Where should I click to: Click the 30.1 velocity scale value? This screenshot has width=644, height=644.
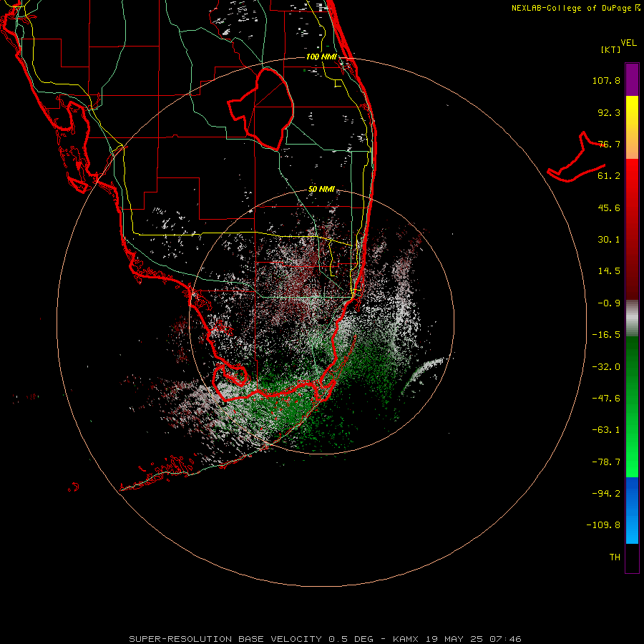609,240
